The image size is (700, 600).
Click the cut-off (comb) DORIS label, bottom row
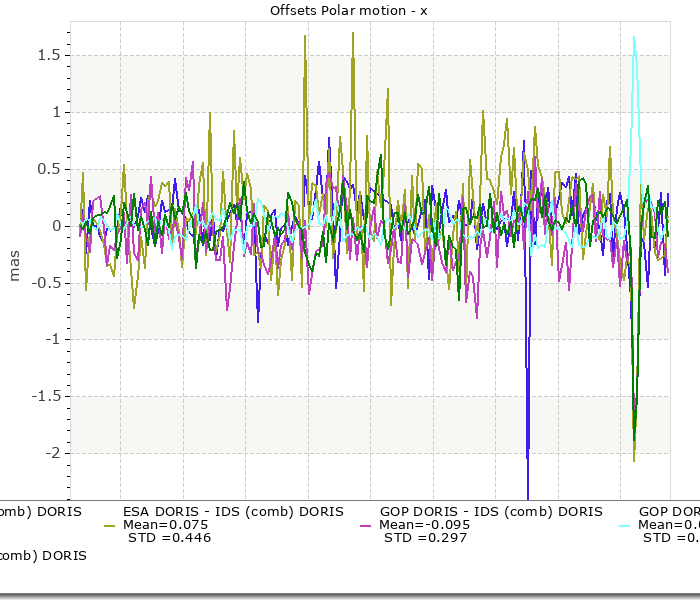43,555
